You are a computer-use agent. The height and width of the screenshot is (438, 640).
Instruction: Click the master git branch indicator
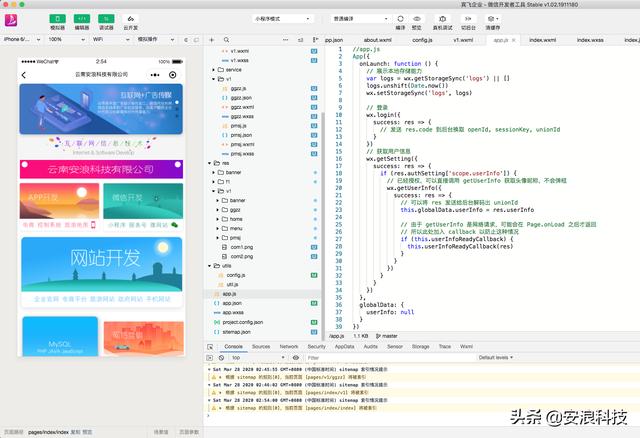point(387,336)
